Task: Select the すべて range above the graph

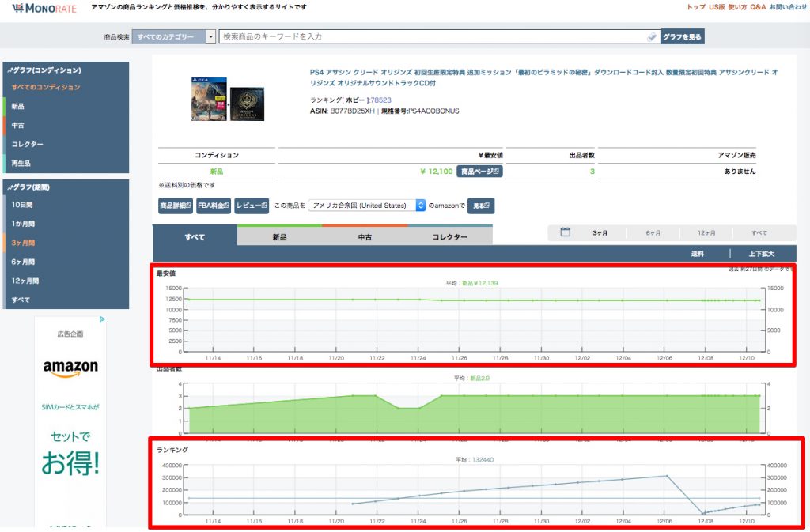Action: point(759,233)
